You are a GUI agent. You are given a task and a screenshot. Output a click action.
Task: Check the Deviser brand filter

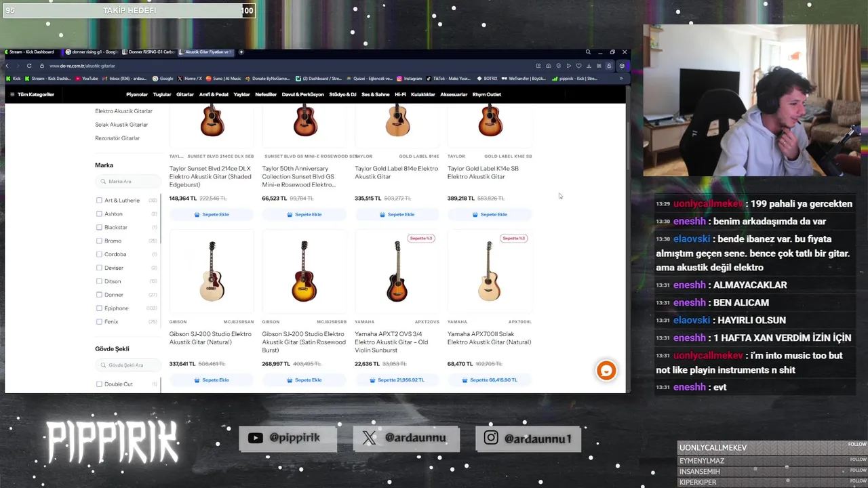[x=99, y=268]
